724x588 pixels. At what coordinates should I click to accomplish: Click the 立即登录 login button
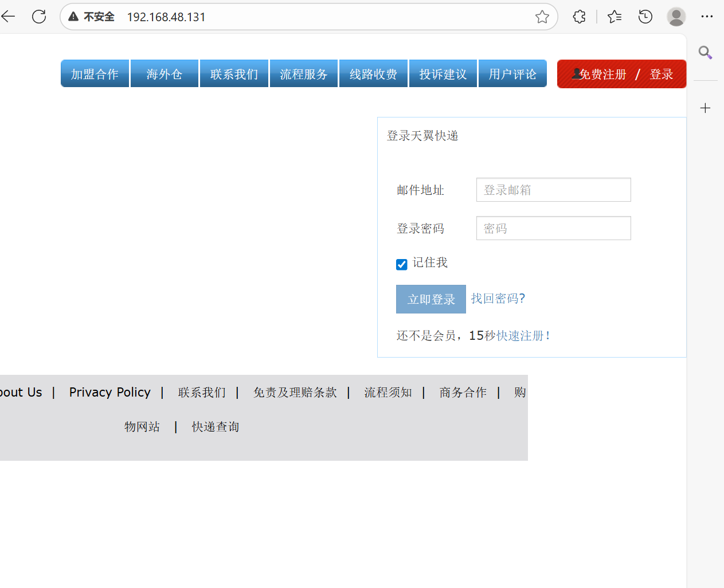pos(431,299)
